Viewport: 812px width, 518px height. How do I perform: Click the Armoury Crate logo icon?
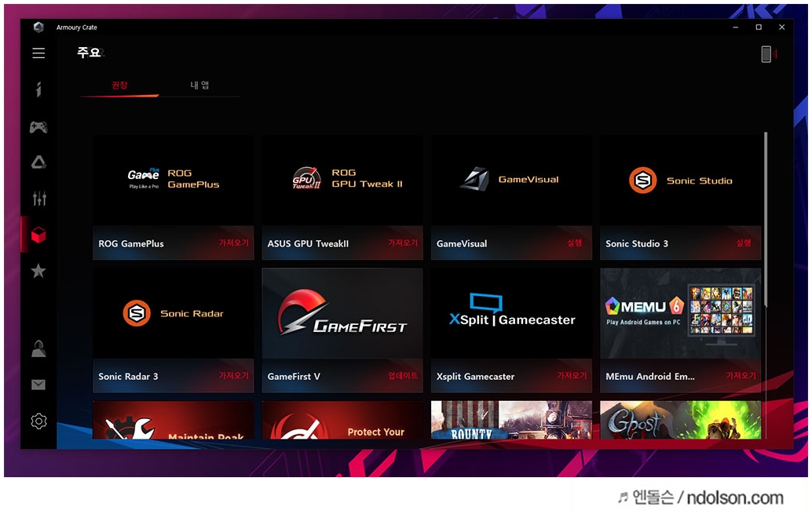[x=38, y=27]
